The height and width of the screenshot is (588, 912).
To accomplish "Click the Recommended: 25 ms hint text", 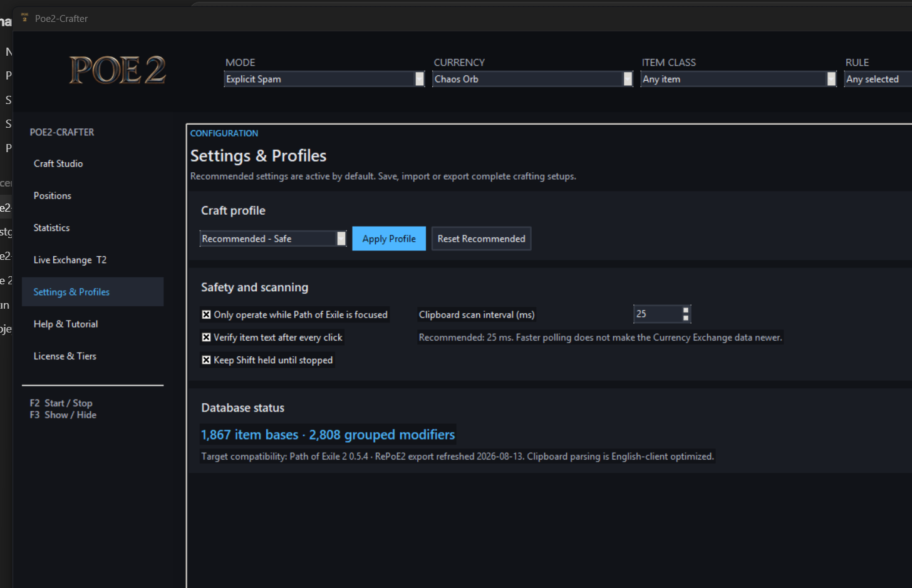I will click(600, 338).
